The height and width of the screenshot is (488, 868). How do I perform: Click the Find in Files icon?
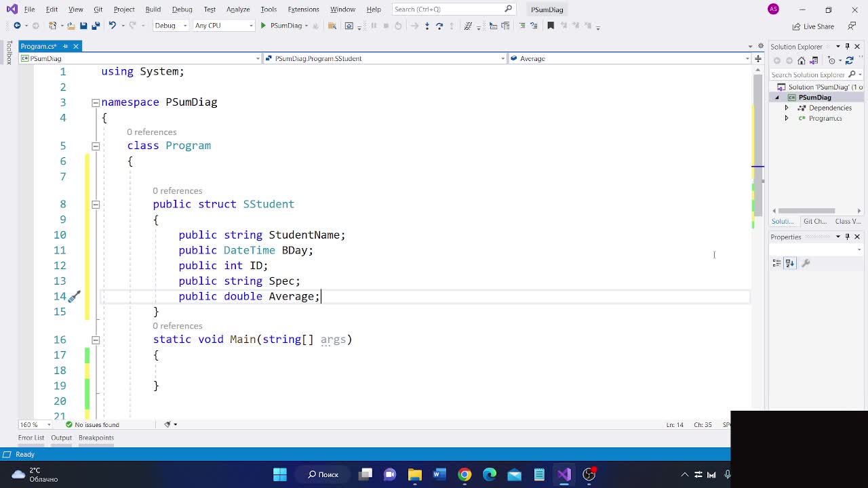tap(332, 26)
